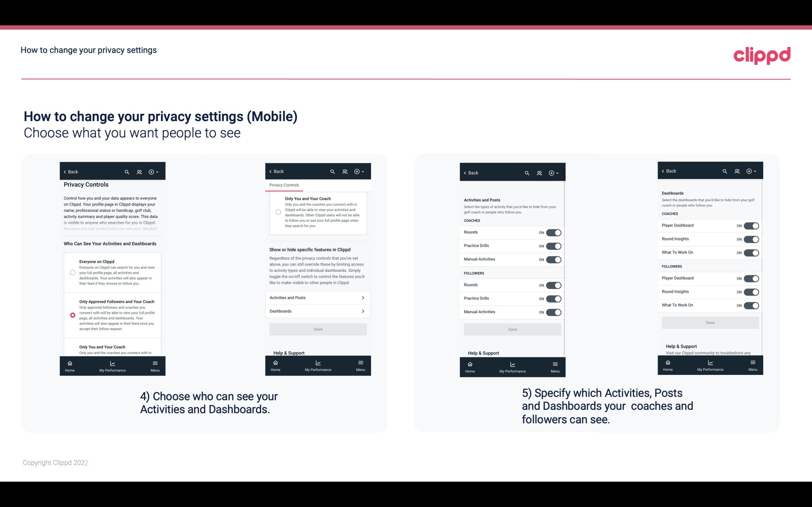
Task: Click the Clippd logo in top right
Action: coord(762,54)
